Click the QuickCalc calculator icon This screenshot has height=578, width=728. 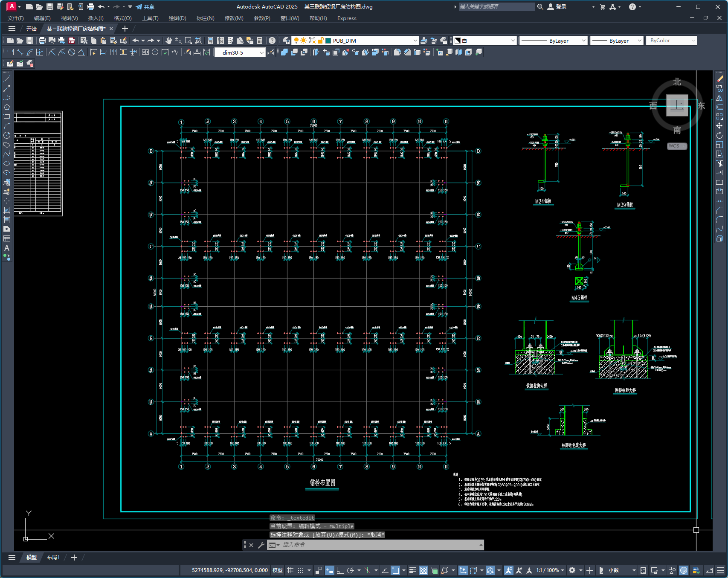(x=260, y=41)
